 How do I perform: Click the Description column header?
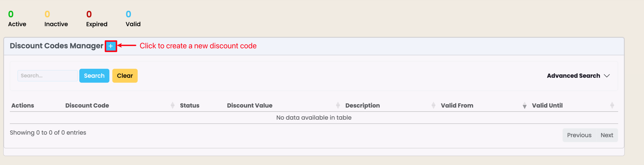point(363,105)
